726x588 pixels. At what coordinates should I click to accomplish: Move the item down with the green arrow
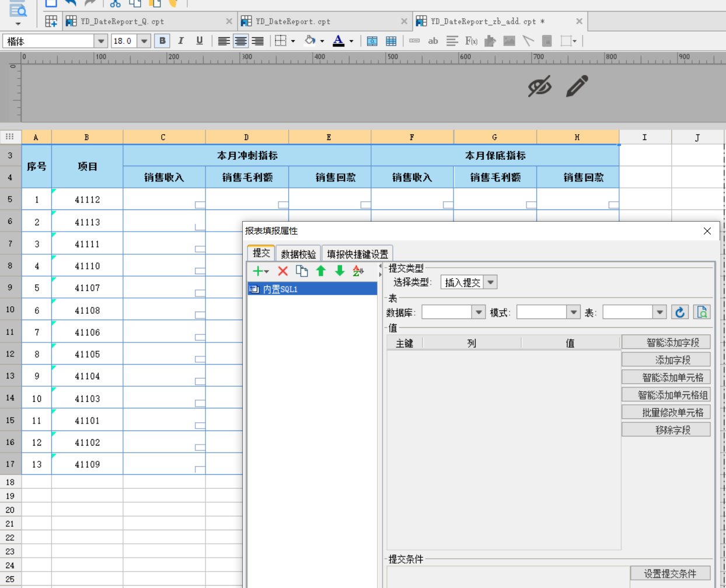point(340,271)
